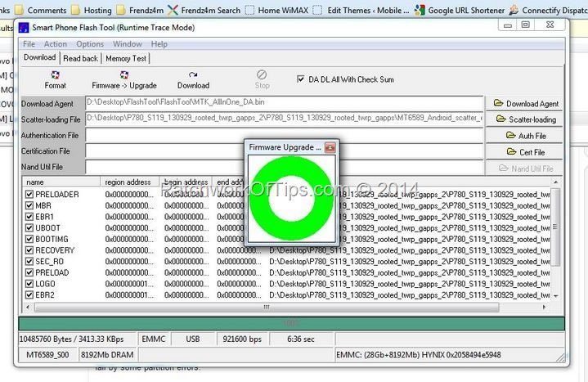Switch to the Memory Test tab
This screenshot has height=382, width=588.
[126, 59]
